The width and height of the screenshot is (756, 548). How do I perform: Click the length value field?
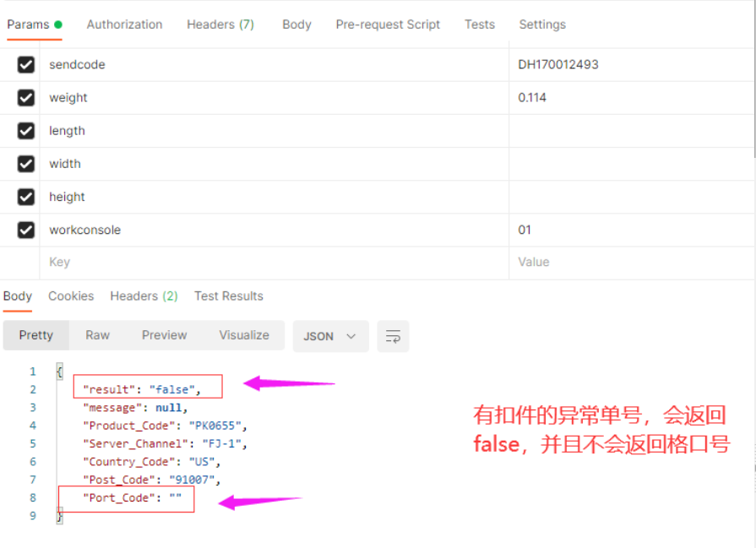point(629,131)
